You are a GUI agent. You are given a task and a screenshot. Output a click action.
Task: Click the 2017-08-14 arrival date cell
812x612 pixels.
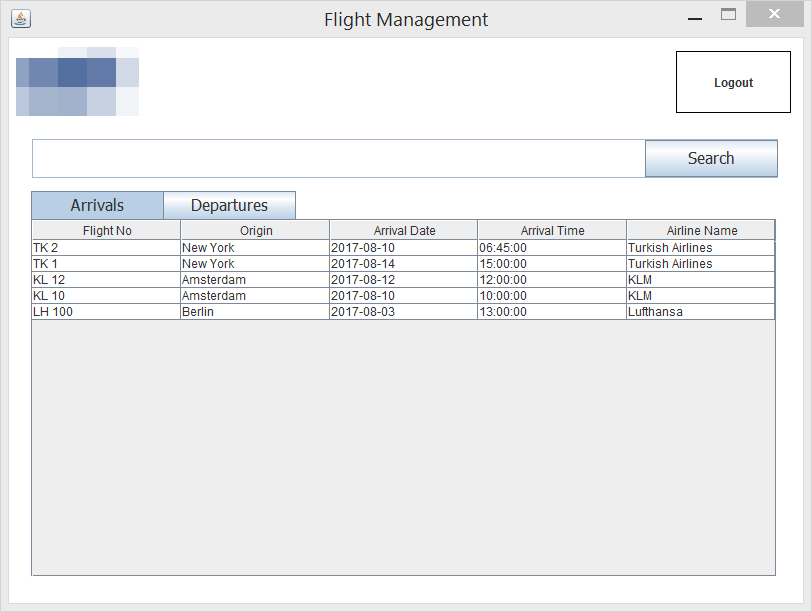[x=404, y=263]
